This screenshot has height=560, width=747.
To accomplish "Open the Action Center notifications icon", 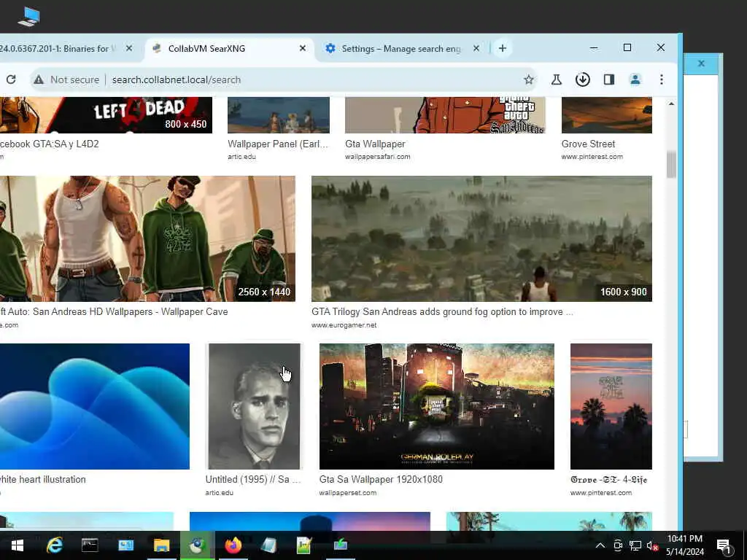I will (x=724, y=545).
